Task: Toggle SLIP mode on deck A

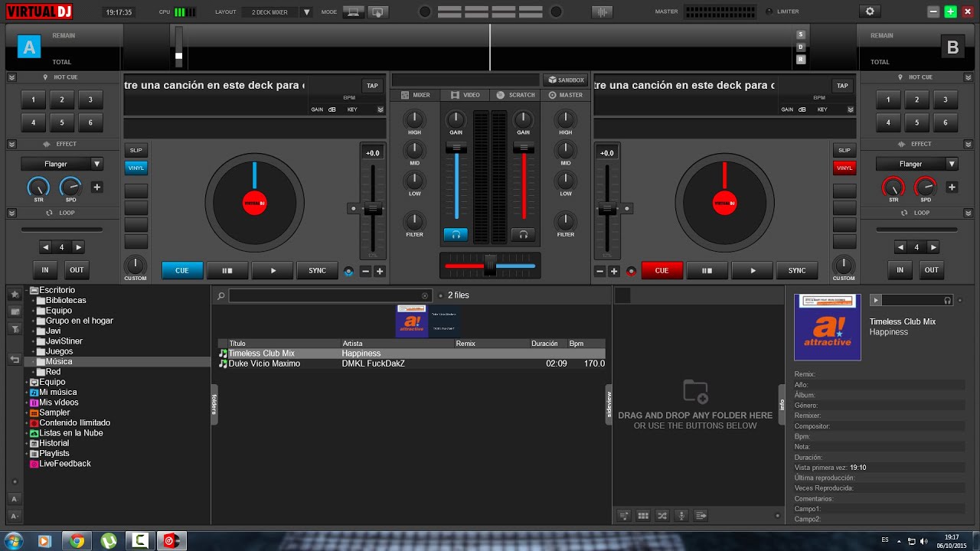Action: pos(136,151)
